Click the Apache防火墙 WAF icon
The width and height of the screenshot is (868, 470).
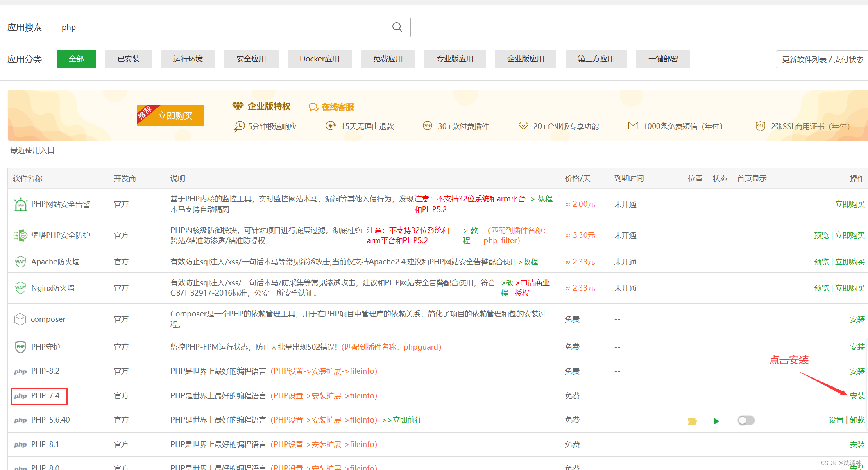[x=20, y=262]
